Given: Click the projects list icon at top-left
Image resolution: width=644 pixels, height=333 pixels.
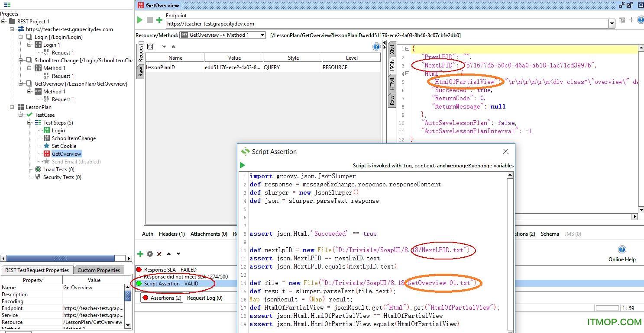Looking at the screenshot, I should click(x=7, y=5).
